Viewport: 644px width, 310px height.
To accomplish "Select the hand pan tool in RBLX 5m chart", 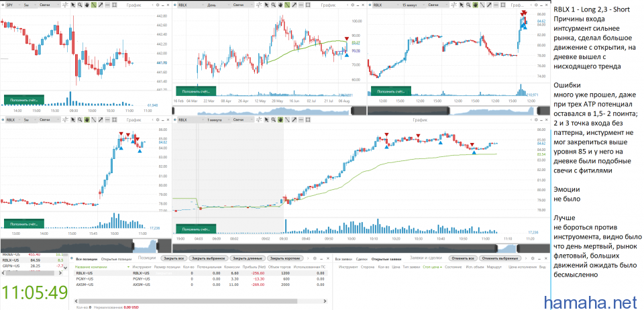I will [87, 120].
